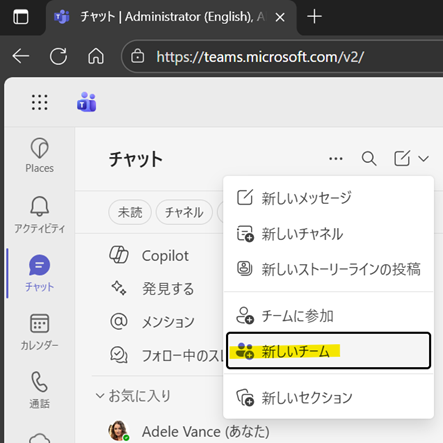
Task: Open a new browser tab
Action: (314, 16)
